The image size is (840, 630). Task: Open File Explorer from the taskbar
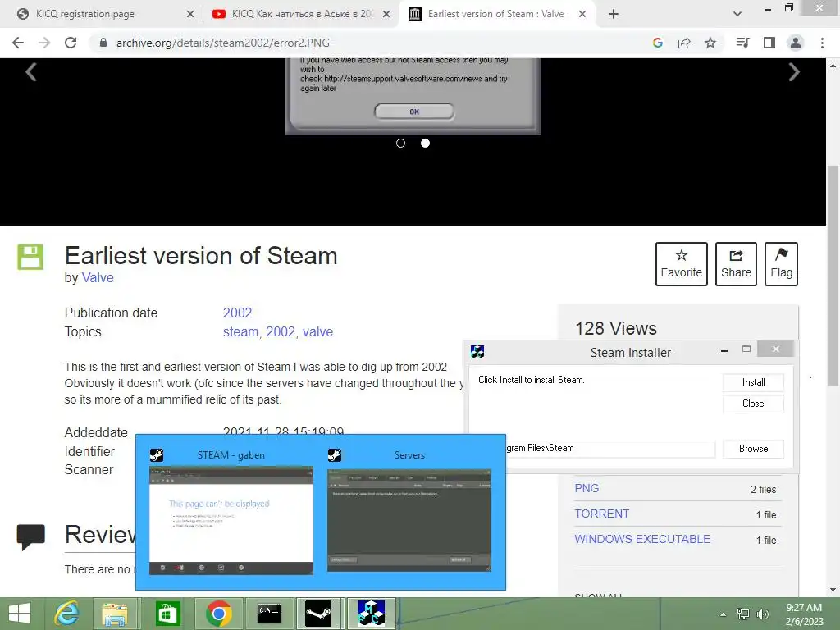115,614
